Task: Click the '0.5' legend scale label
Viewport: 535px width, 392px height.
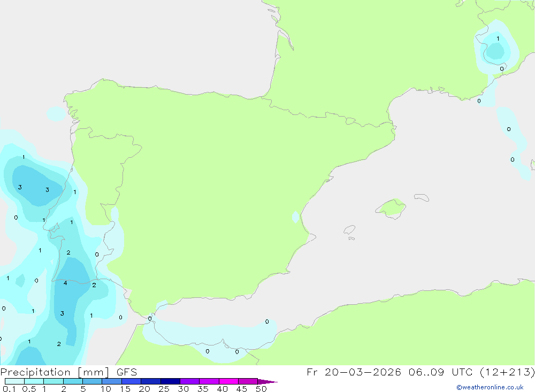Action: (29, 389)
